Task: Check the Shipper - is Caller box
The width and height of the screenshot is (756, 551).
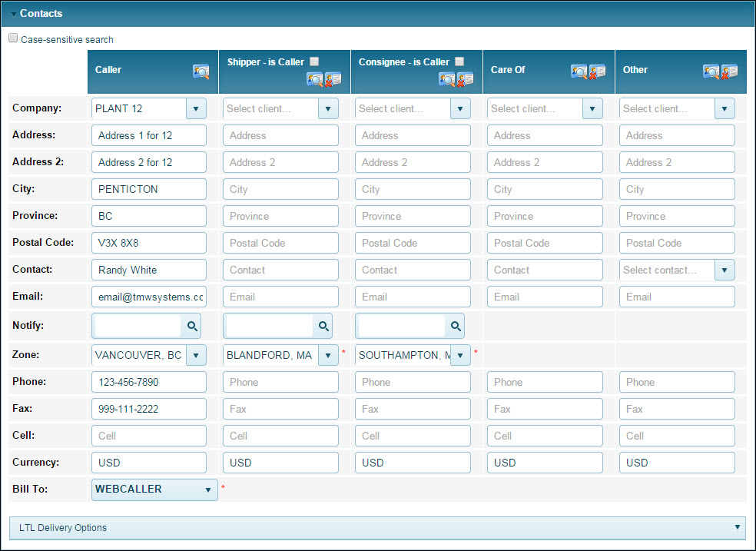Action: (x=314, y=61)
